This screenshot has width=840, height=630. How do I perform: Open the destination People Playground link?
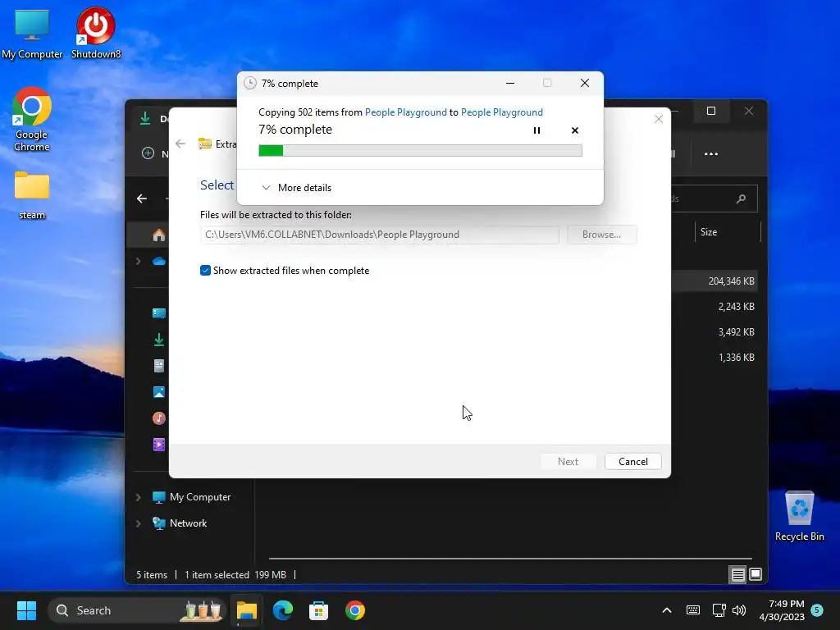point(502,112)
